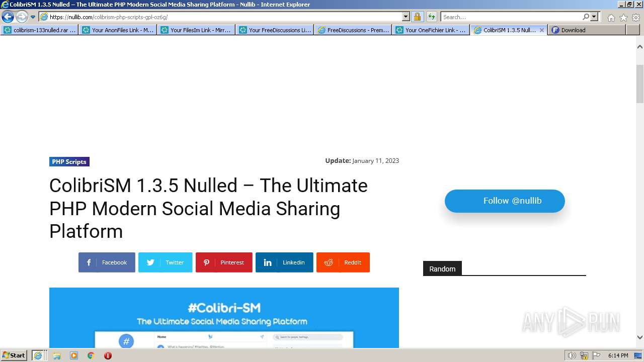Image resolution: width=644 pixels, height=362 pixels.
Task: Click the Linkedin in logo icon
Action: click(268, 262)
